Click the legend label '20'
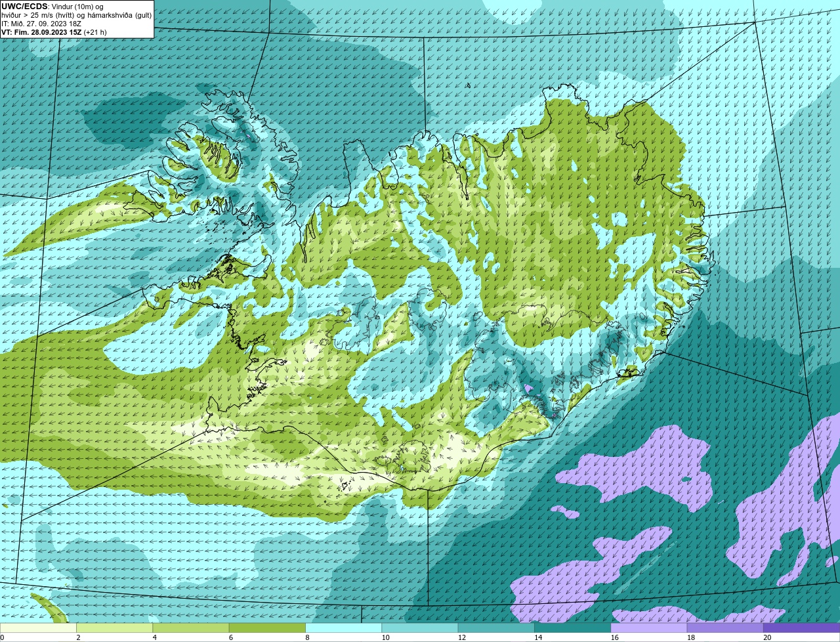Viewport: 840px width, 642px height. click(x=767, y=637)
